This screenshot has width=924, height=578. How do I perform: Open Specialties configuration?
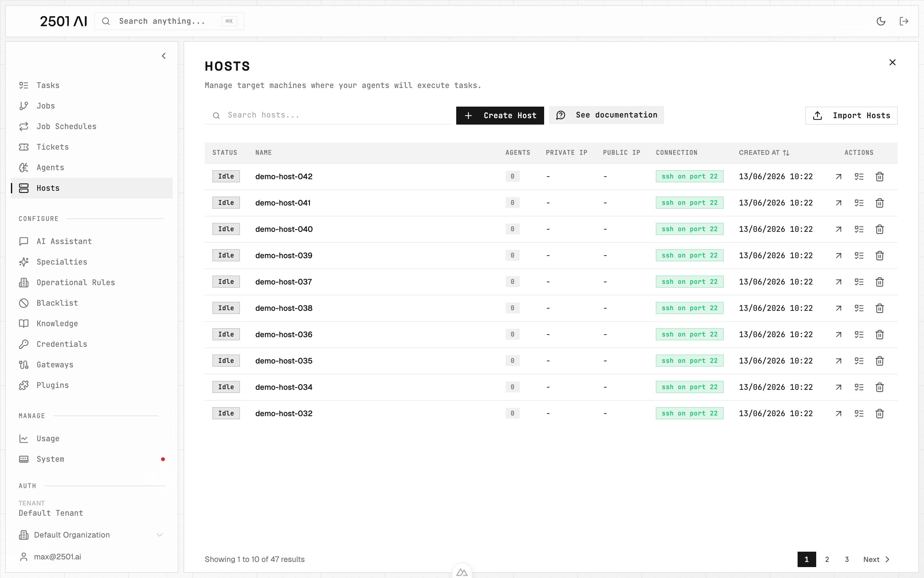click(92, 262)
